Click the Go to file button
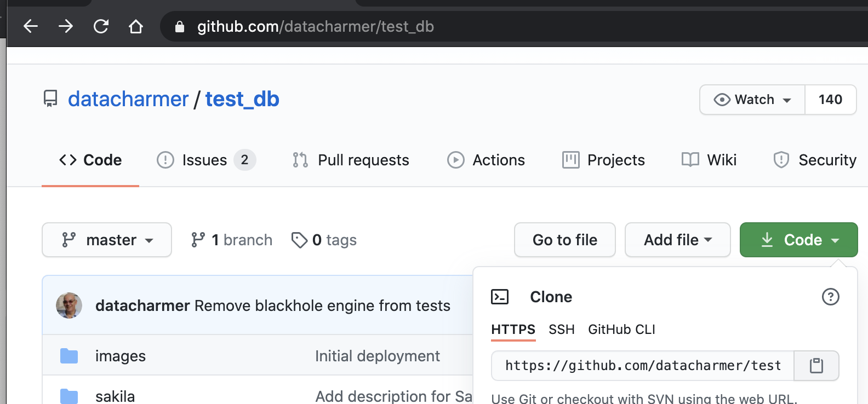This screenshot has width=868, height=404. 565,240
